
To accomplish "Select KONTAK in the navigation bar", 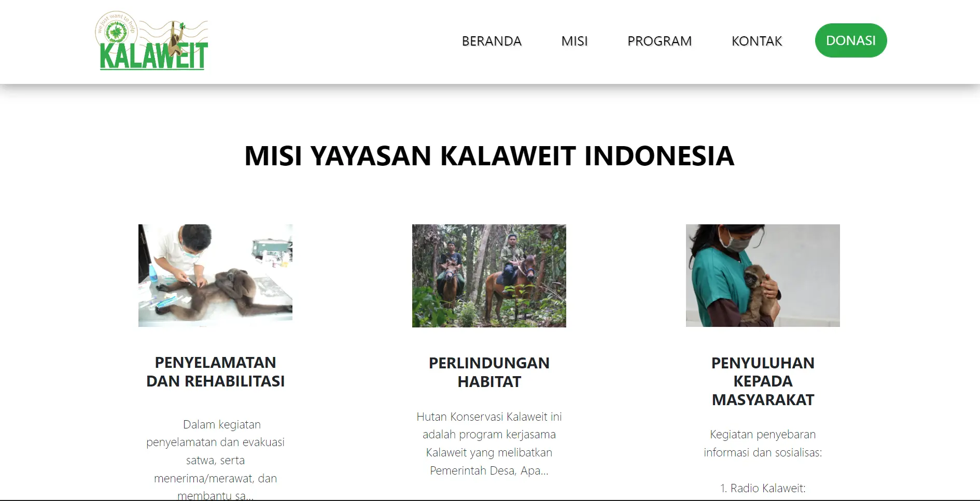I will pyautogui.click(x=757, y=41).
